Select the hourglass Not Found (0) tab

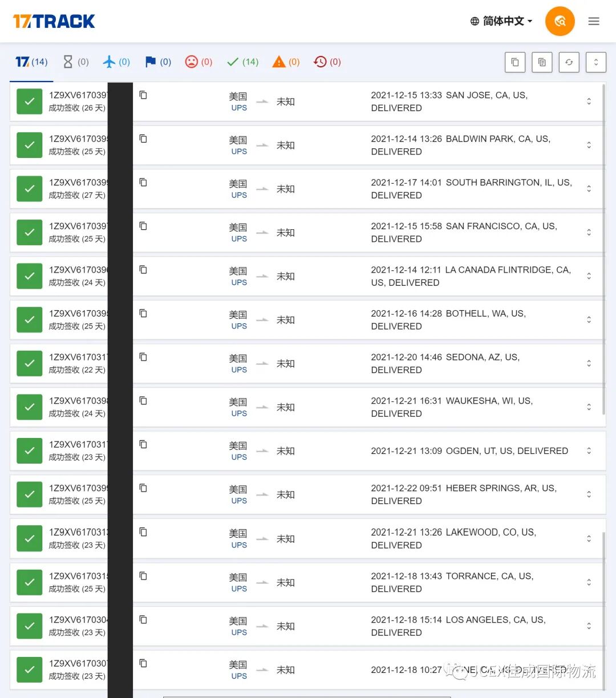click(x=75, y=62)
